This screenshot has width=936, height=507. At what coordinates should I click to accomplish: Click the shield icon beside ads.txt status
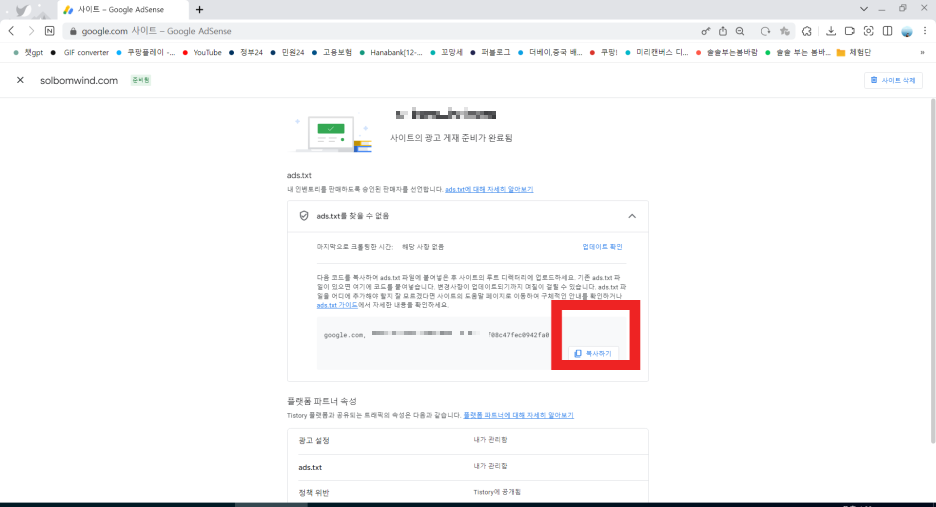pyautogui.click(x=304, y=216)
